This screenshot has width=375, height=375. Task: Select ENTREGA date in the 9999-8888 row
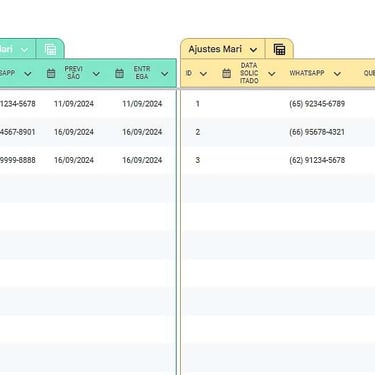tap(142, 160)
